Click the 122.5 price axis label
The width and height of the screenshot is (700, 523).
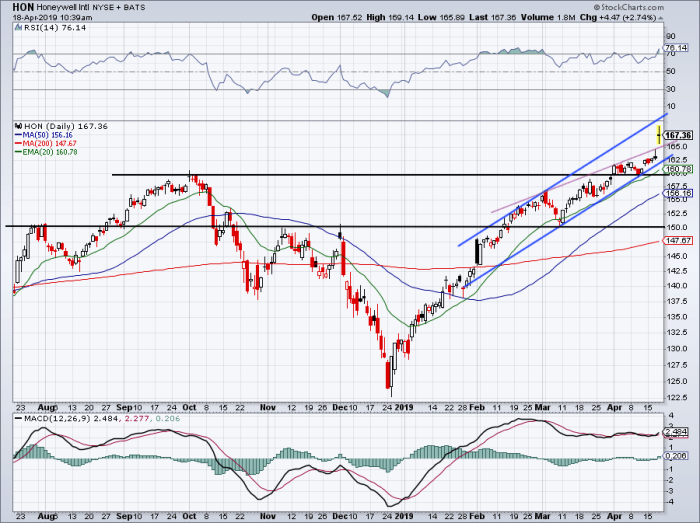point(675,397)
